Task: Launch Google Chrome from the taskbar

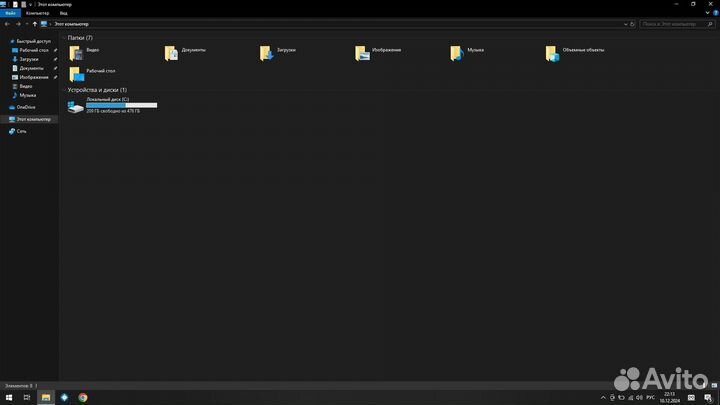Action: 83,398
